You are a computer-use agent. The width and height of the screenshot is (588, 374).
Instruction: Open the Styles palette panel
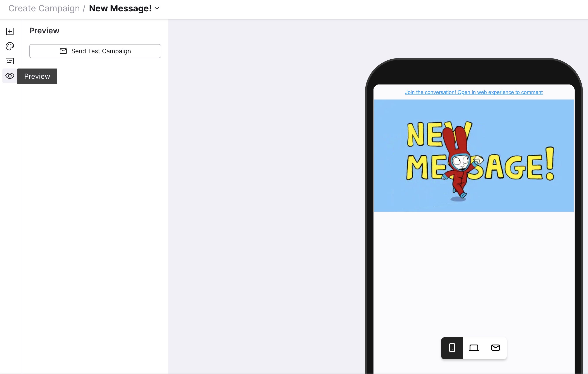(10, 46)
